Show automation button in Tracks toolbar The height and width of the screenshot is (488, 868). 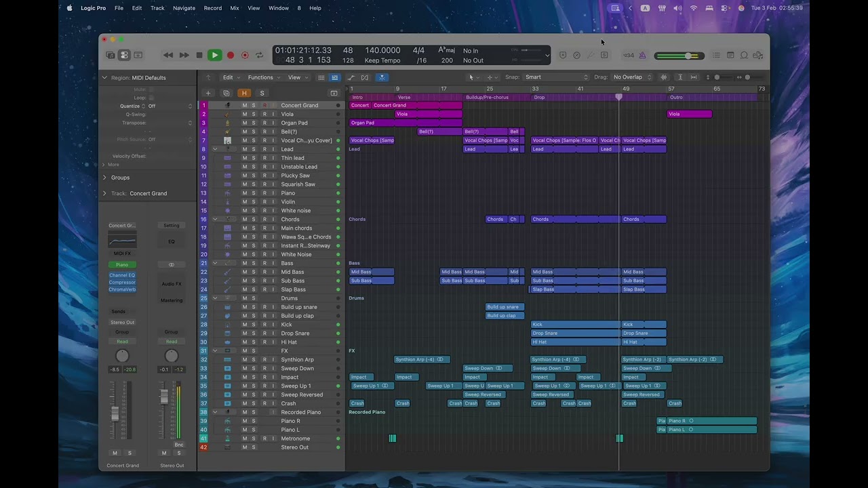tap(351, 77)
